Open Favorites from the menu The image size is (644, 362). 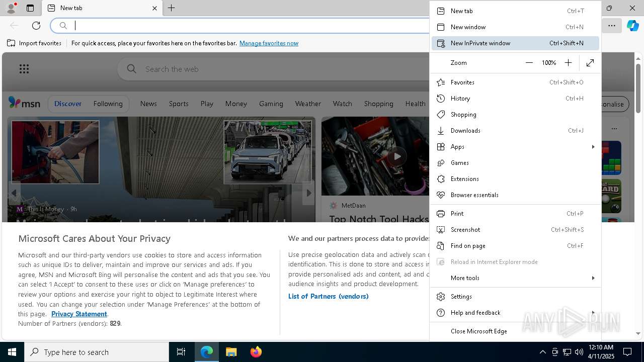point(515,82)
